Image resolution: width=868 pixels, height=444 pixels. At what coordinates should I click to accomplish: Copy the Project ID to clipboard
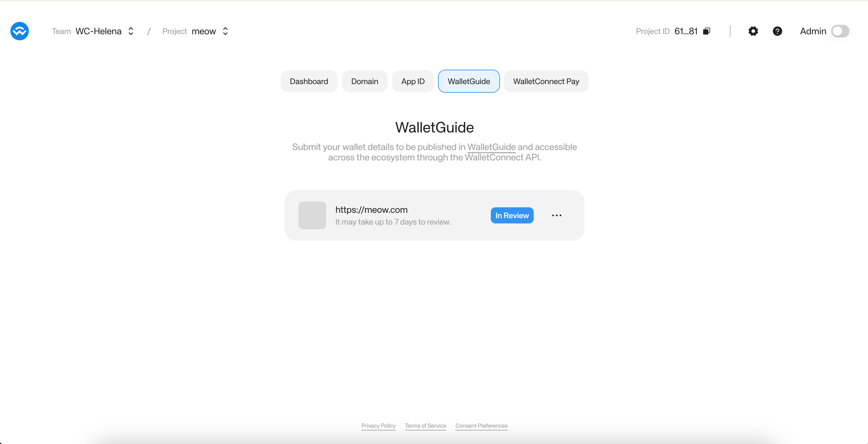pos(707,31)
